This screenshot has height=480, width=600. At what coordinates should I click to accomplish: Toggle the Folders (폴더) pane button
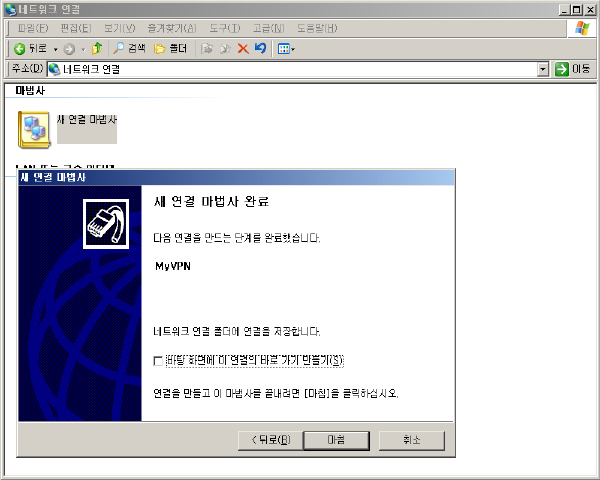(170, 49)
